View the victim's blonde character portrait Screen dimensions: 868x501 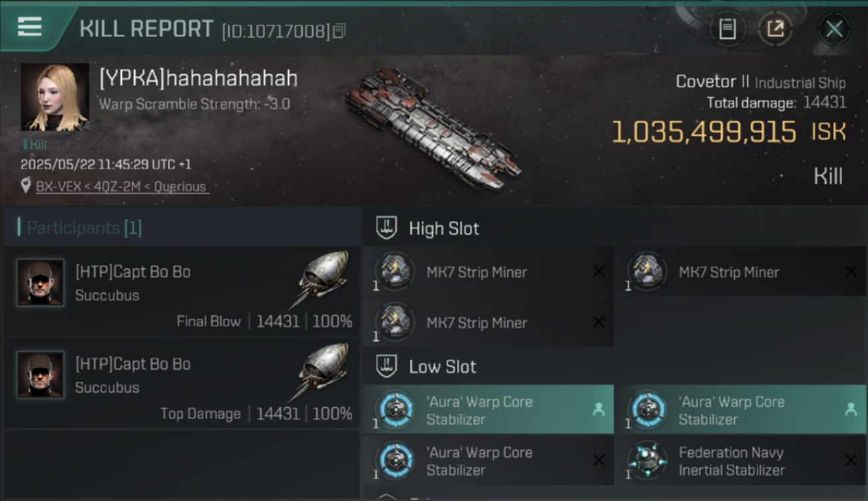coord(55,97)
